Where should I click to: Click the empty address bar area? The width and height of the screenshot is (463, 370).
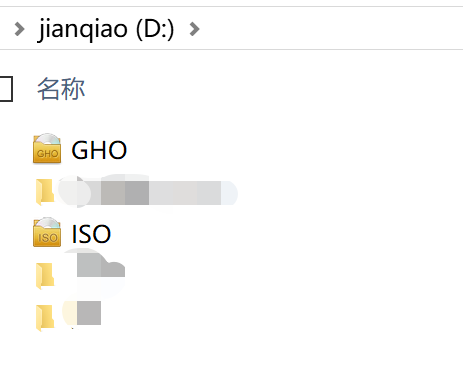(x=330, y=28)
